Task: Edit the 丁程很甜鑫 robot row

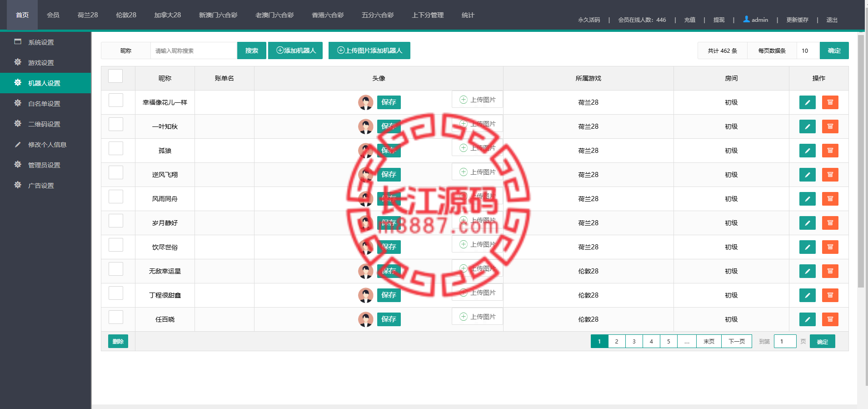Action: pyautogui.click(x=807, y=295)
